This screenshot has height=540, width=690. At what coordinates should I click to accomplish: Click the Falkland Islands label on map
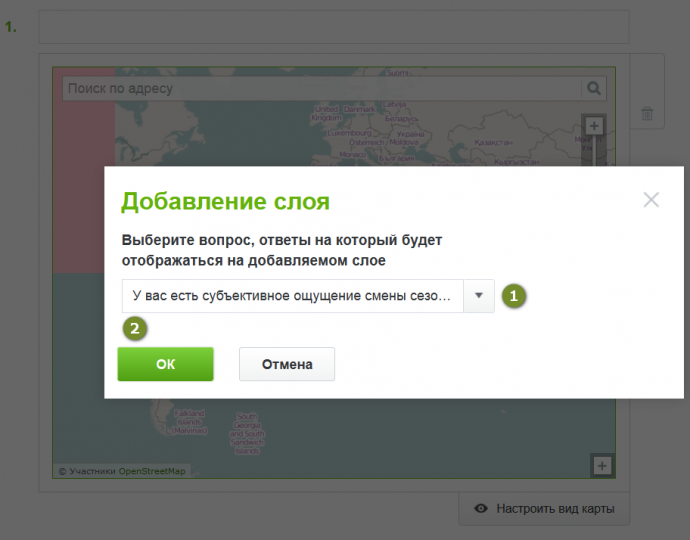click(x=189, y=418)
